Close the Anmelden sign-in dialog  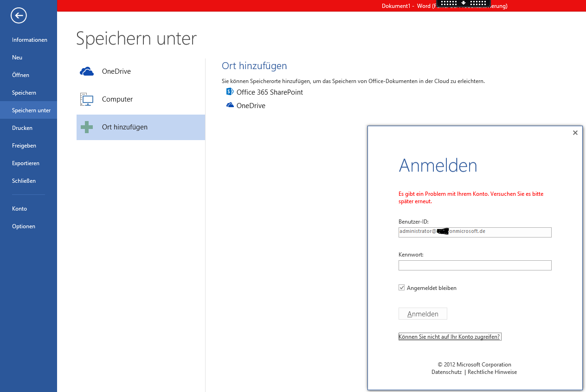click(x=575, y=133)
